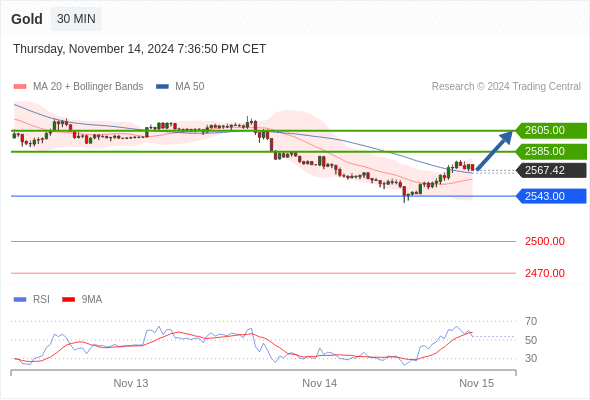Click the MA 20 + Bollinger Bands legend swatch

[x=20, y=87]
